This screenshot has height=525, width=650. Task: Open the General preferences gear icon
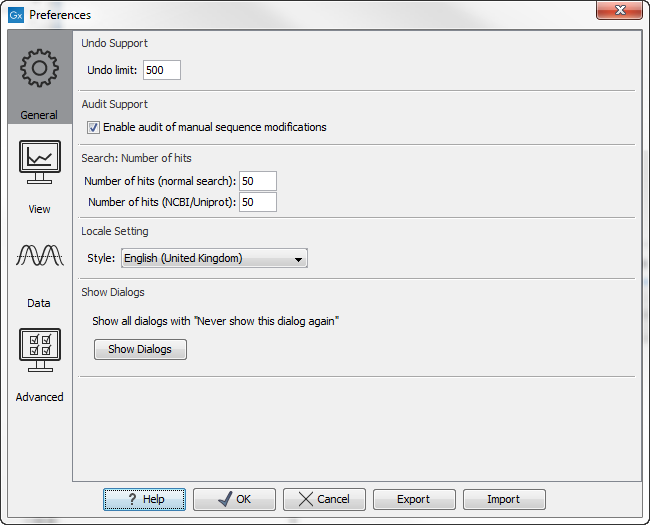[39, 68]
